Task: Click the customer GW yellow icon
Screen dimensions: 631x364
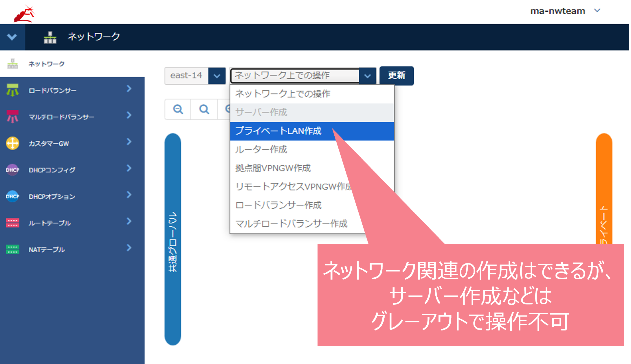Action: point(12,143)
